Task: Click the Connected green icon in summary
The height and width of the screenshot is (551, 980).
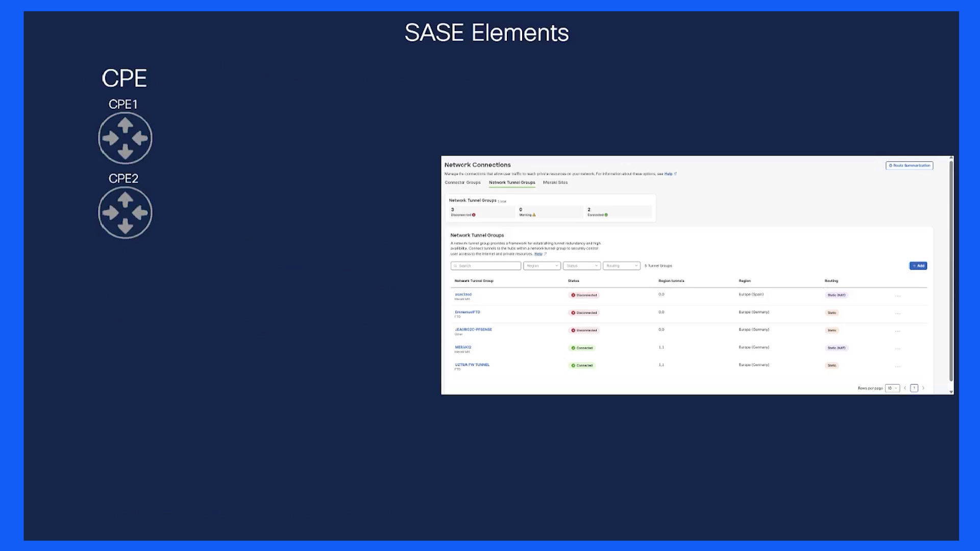Action: click(x=606, y=215)
